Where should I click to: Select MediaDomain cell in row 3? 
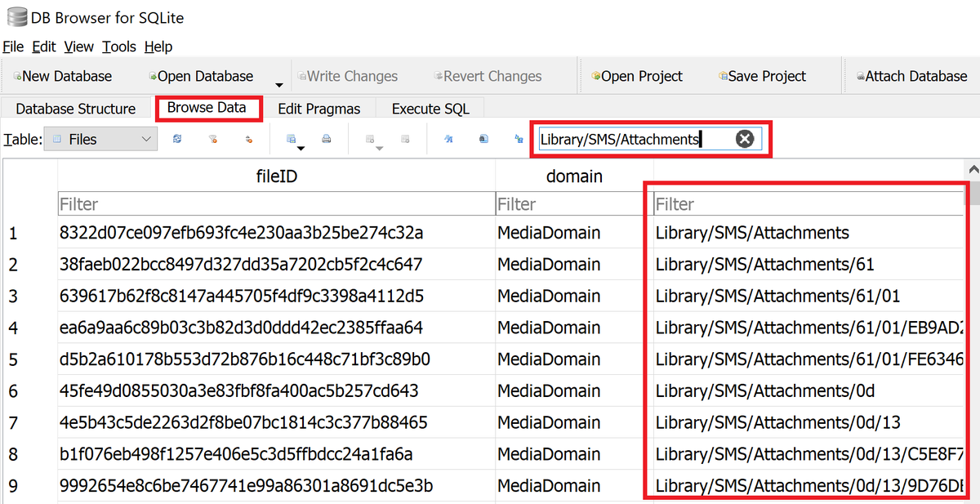[574, 296]
